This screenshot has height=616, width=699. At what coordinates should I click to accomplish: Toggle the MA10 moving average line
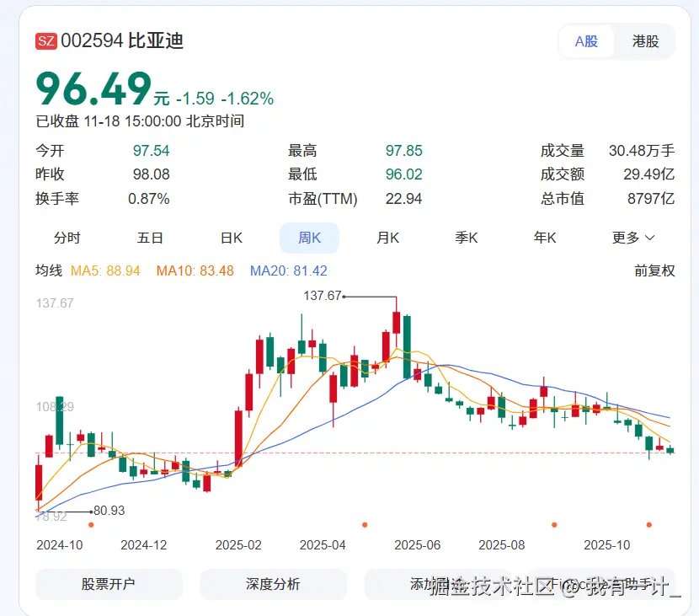pyautogui.click(x=194, y=271)
